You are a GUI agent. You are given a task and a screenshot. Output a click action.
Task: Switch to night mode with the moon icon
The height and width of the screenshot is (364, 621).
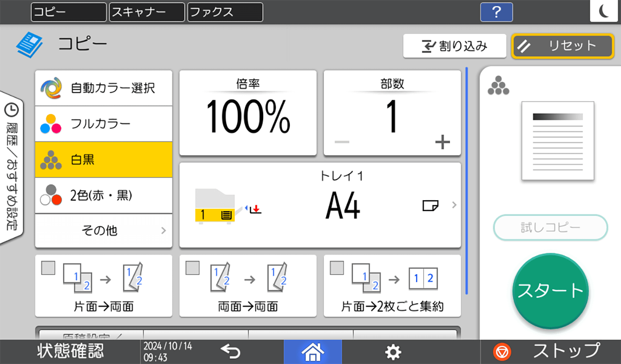(x=604, y=12)
